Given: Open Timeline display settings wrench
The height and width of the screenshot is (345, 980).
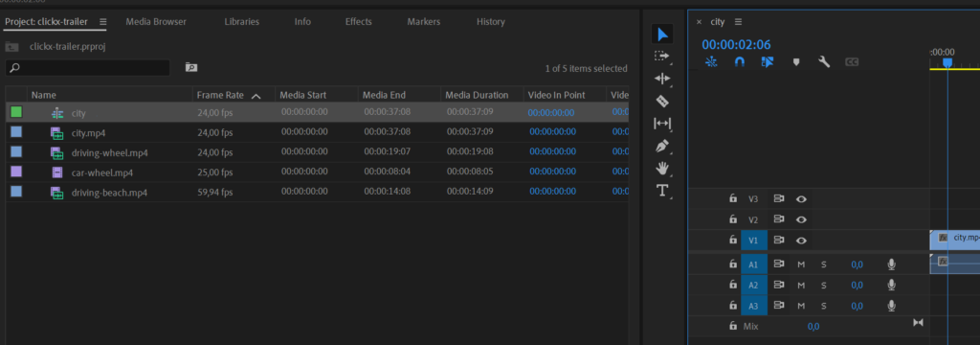Looking at the screenshot, I should click(824, 62).
